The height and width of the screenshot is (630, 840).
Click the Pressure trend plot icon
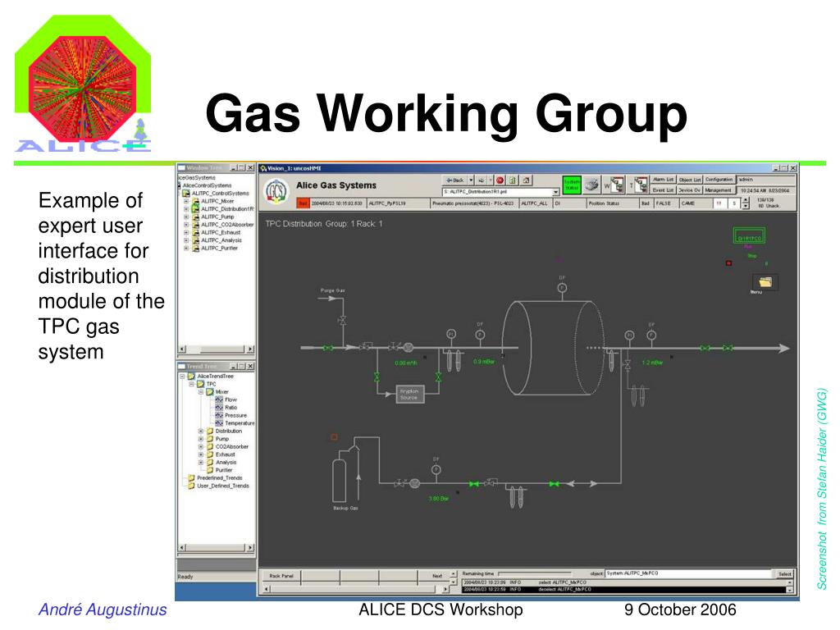(x=219, y=415)
